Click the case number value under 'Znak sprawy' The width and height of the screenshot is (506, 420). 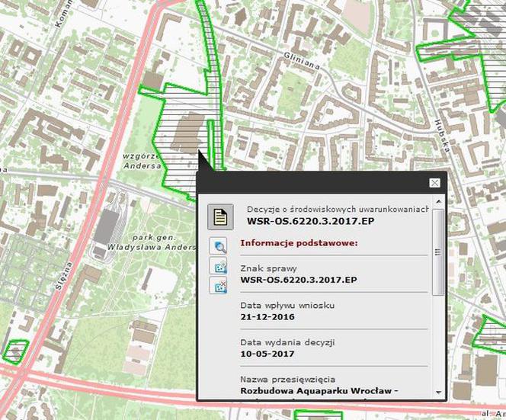tap(299, 280)
